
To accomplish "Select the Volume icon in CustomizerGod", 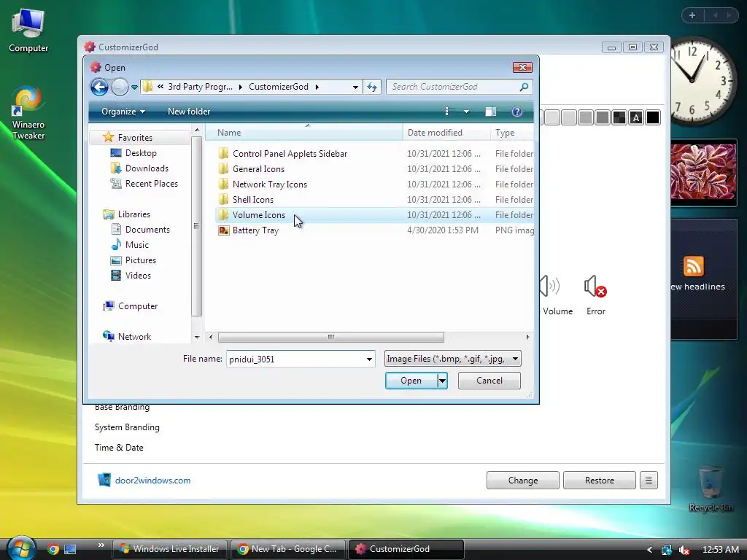I will (x=557, y=295).
